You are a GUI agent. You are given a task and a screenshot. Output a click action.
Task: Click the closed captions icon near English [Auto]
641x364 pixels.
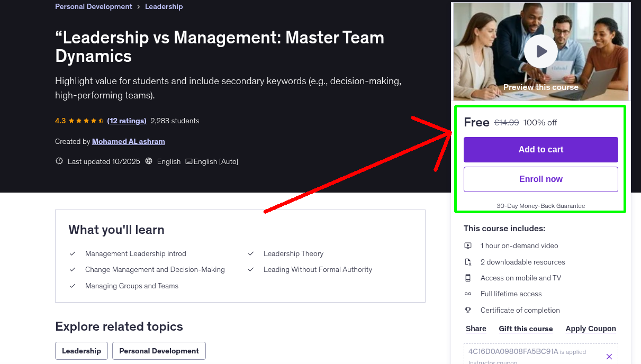[x=188, y=161]
